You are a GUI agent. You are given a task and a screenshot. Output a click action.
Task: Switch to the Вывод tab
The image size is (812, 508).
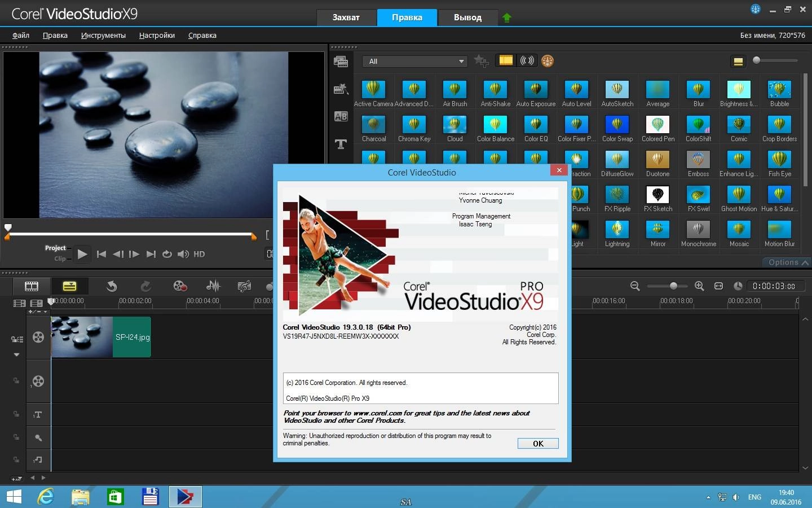tap(467, 17)
